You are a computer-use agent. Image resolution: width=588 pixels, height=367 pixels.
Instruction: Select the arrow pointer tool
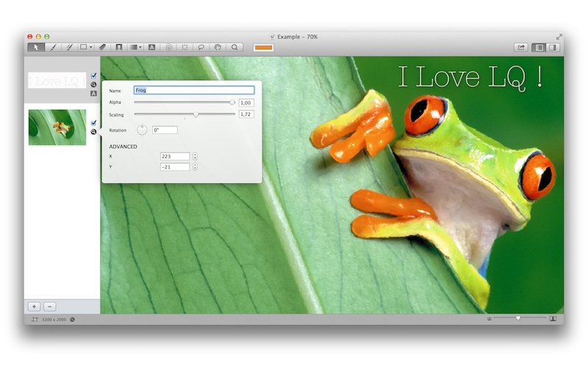point(35,47)
